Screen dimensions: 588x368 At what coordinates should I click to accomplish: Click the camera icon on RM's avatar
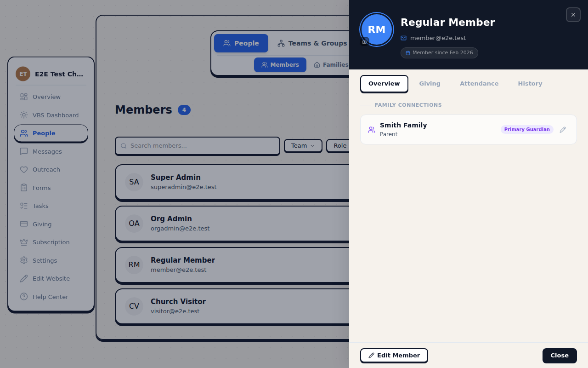tap(364, 41)
